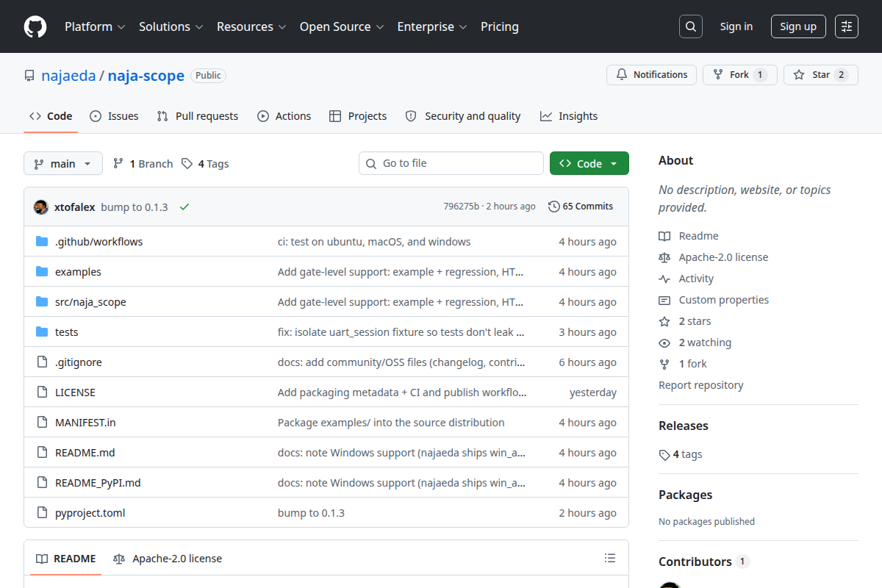Open the Readme link in About
The width and height of the screenshot is (882, 588).
coord(689,236)
